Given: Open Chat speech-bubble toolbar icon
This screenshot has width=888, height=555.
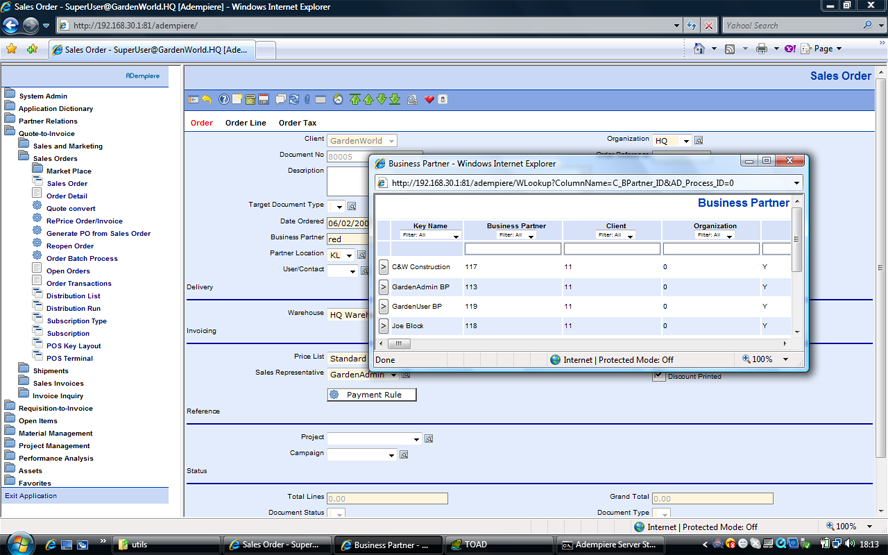Looking at the screenshot, I should [x=281, y=100].
